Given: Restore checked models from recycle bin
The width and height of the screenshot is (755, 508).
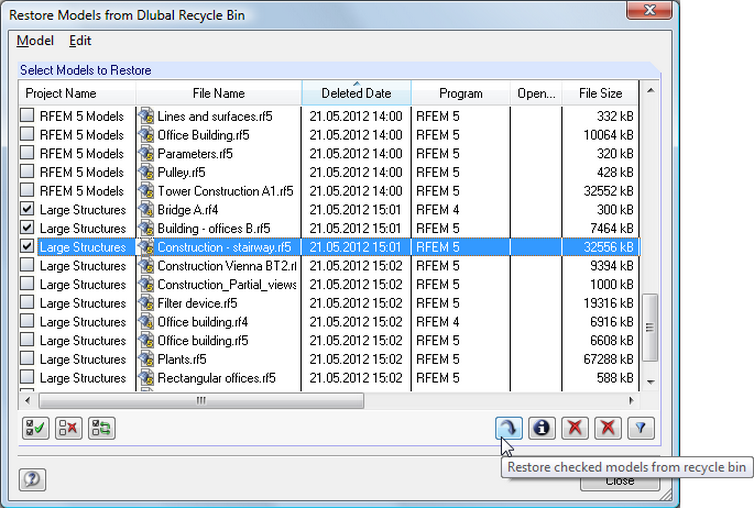Looking at the screenshot, I should 508,428.
